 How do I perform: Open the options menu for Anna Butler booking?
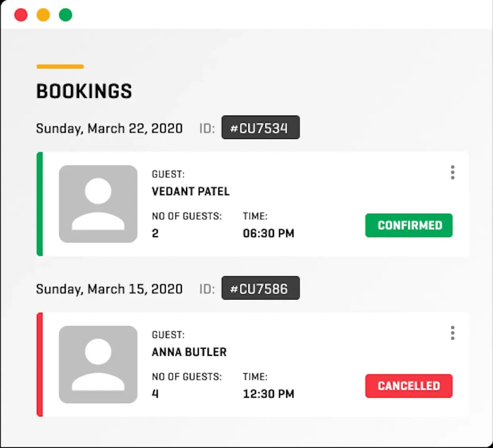pos(452,333)
